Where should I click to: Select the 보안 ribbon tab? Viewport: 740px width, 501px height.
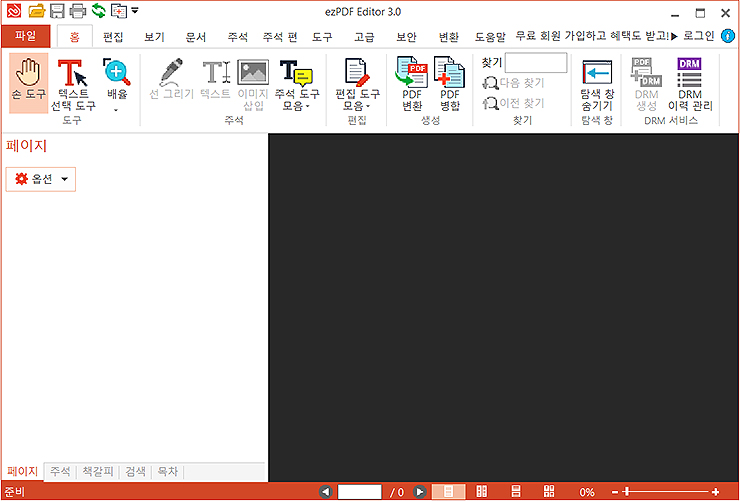tap(406, 37)
